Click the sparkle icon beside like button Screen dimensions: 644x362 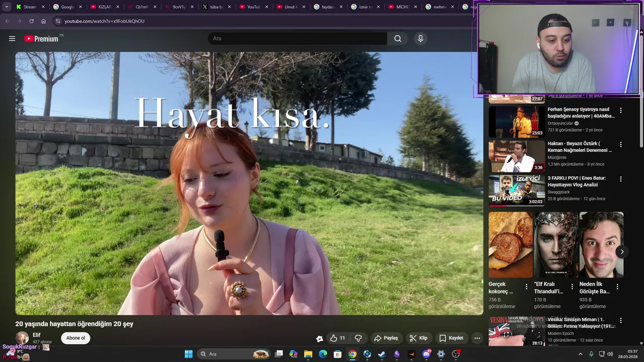pos(319,339)
